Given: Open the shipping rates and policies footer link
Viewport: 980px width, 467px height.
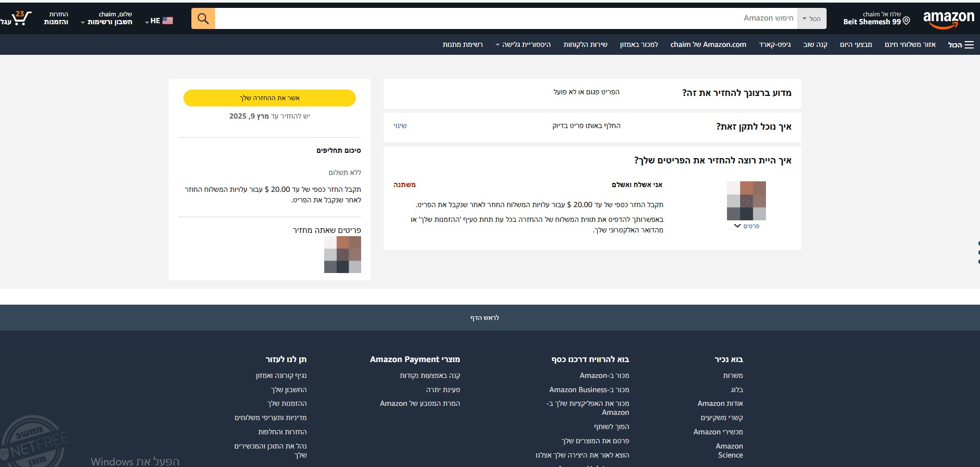Looking at the screenshot, I should 270,418.
